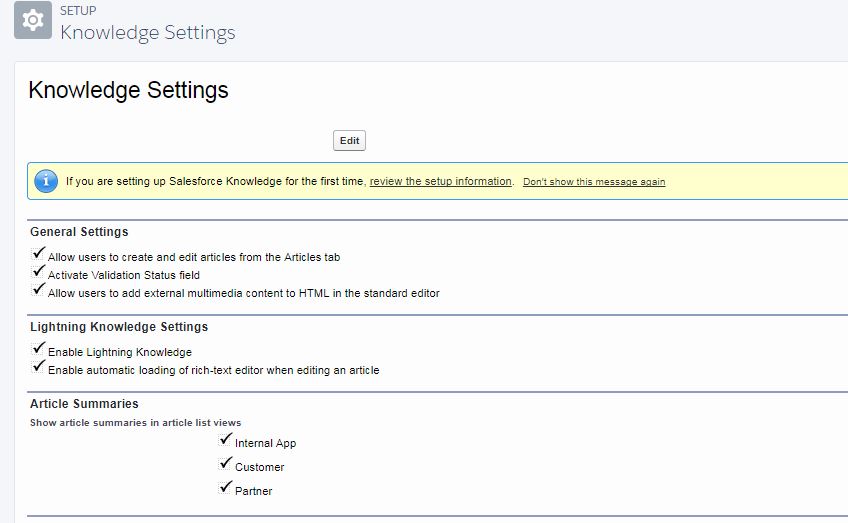
Task: Toggle 'Allow users to create and edit articles' checkbox
Action: pos(39,255)
